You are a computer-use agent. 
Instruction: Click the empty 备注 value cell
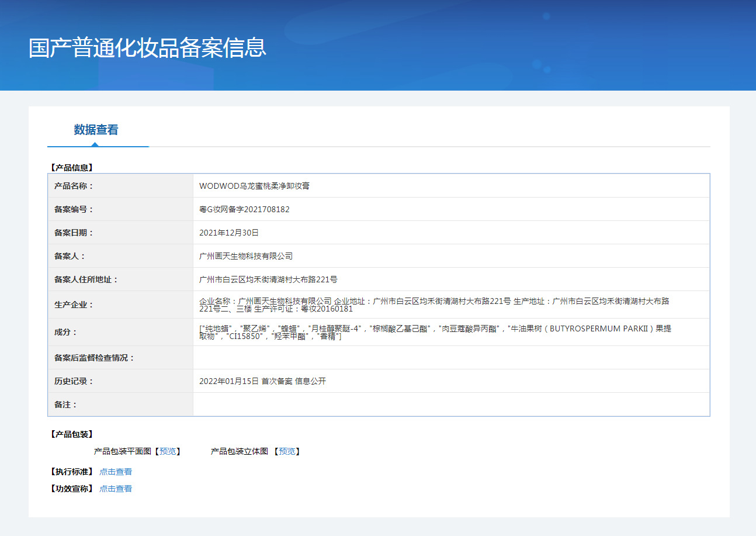450,404
